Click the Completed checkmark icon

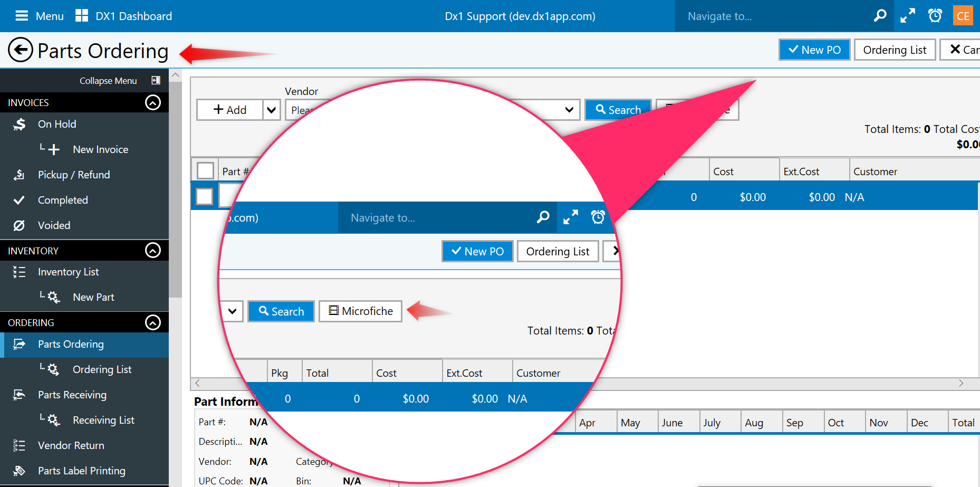(x=19, y=200)
